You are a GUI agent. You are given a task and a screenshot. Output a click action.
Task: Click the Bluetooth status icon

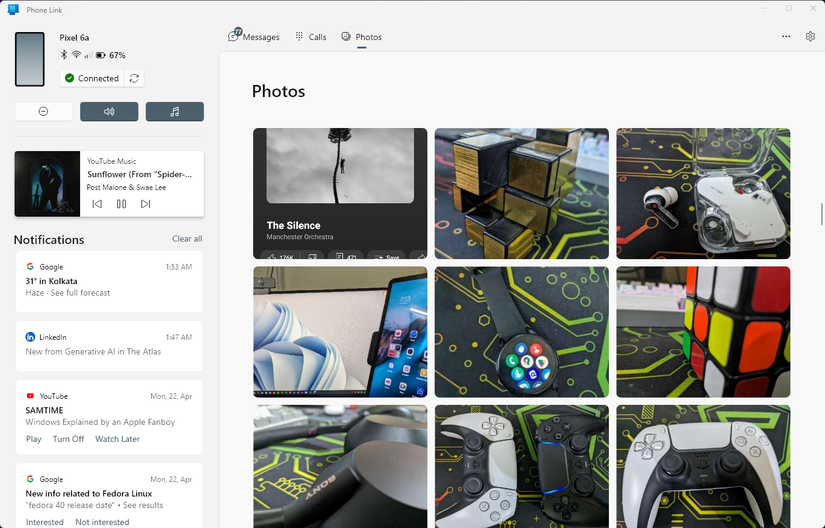pos(64,55)
